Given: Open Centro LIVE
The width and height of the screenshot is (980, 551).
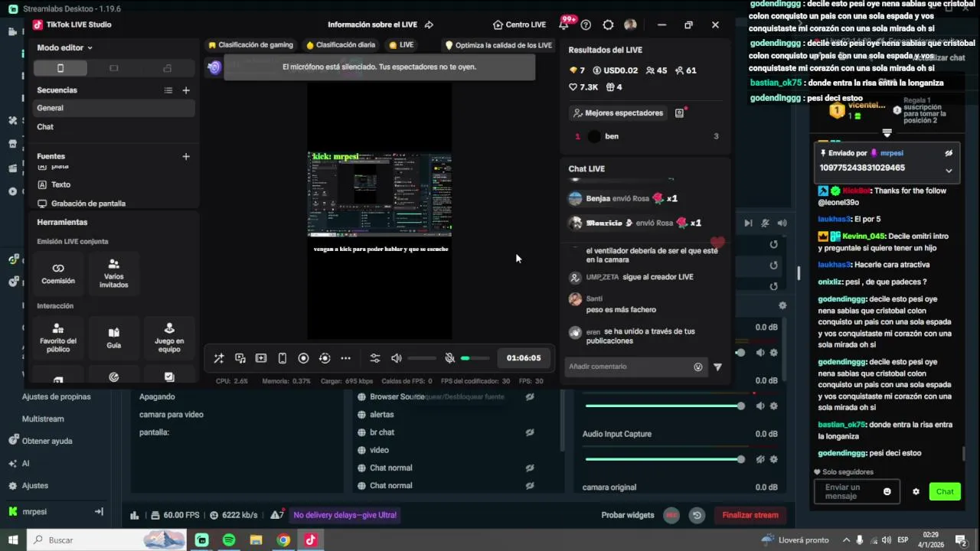Looking at the screenshot, I should pyautogui.click(x=519, y=24).
